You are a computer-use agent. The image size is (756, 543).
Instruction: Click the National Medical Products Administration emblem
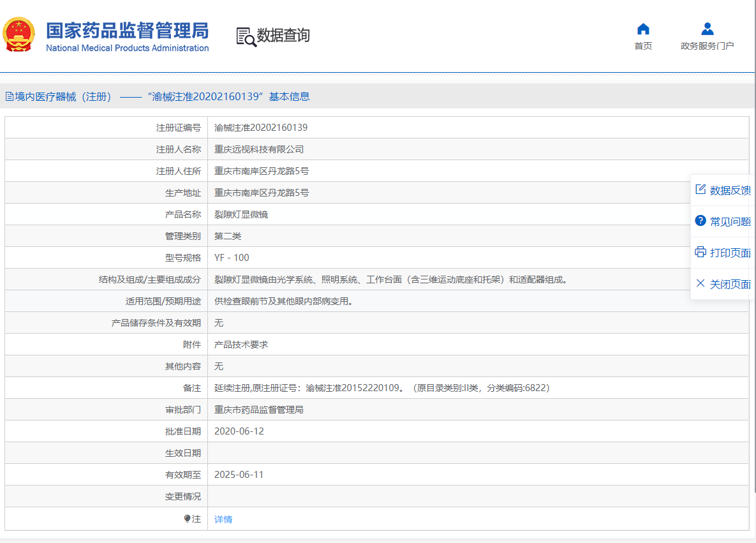pos(19,35)
